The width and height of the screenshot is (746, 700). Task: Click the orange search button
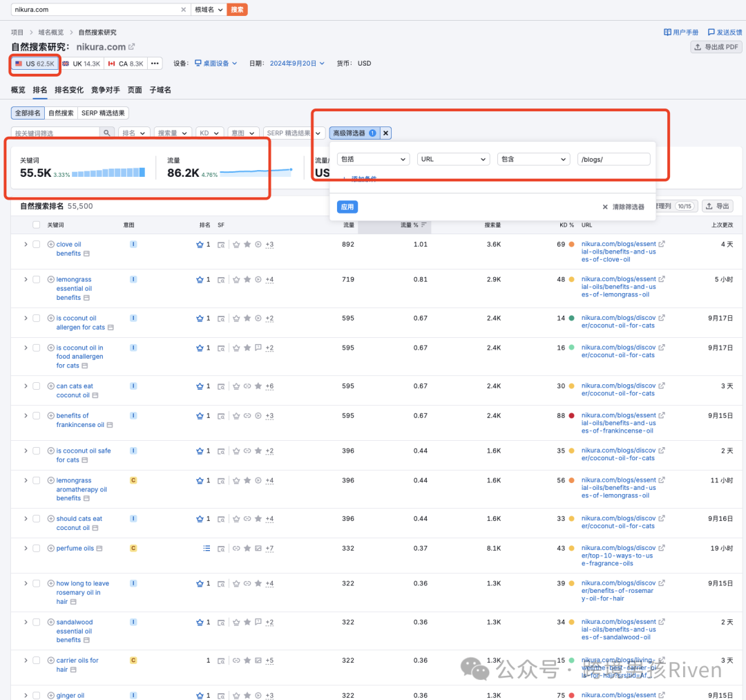[x=237, y=10]
